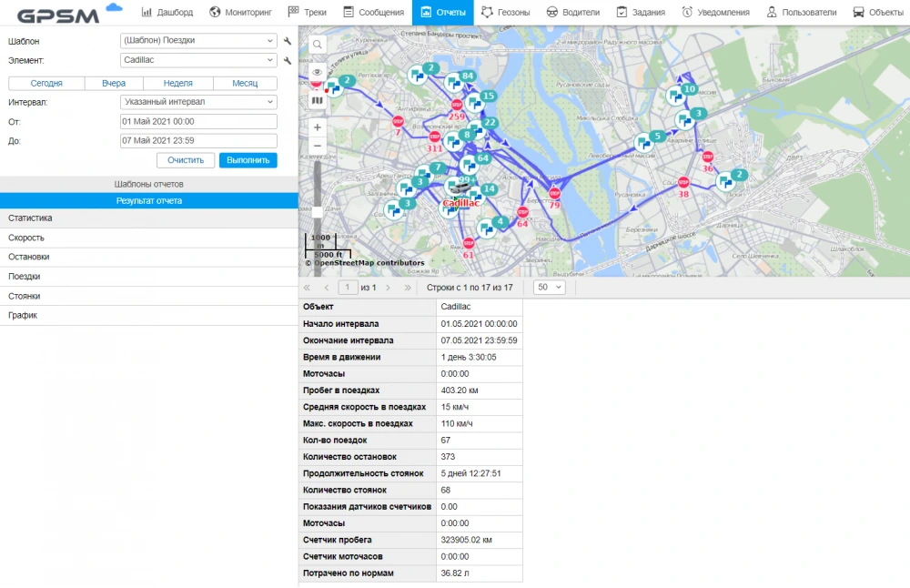Click the map search magnifier icon
The height and width of the screenshot is (588, 910).
pos(317,45)
